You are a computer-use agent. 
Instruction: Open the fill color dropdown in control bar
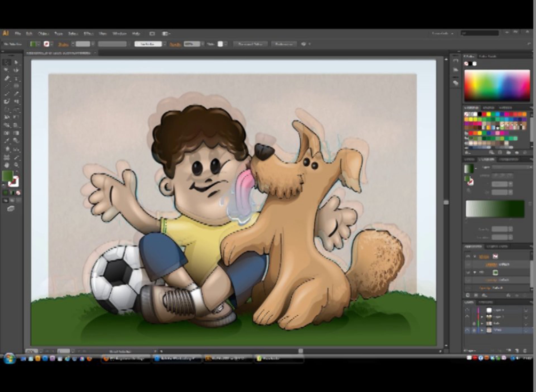click(x=38, y=44)
